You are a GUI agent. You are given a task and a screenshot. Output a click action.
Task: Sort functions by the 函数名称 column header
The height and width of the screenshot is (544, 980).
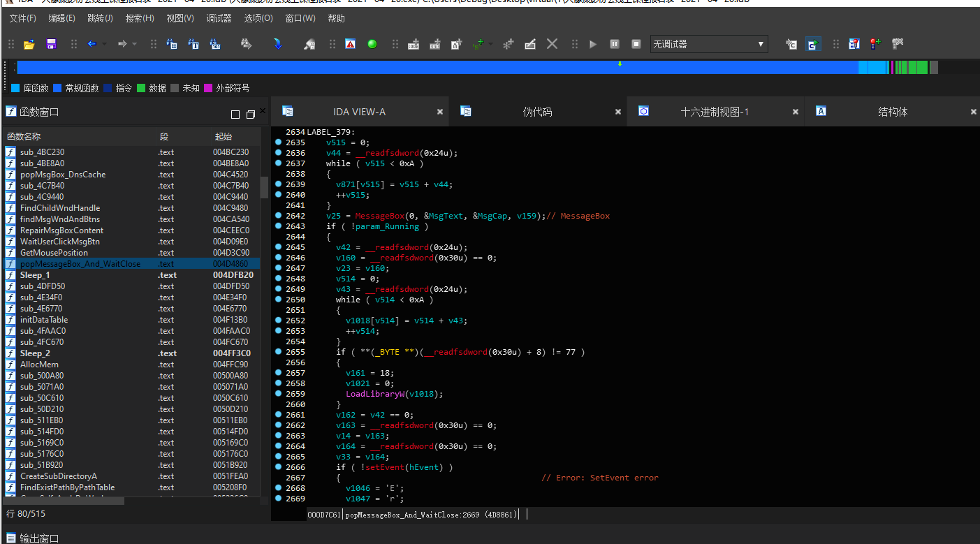coord(24,136)
